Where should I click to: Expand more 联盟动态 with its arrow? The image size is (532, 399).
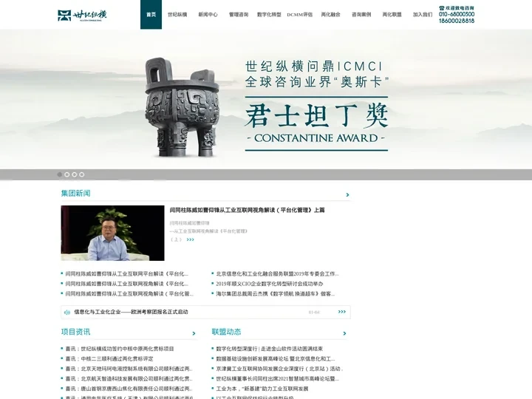[344, 333]
